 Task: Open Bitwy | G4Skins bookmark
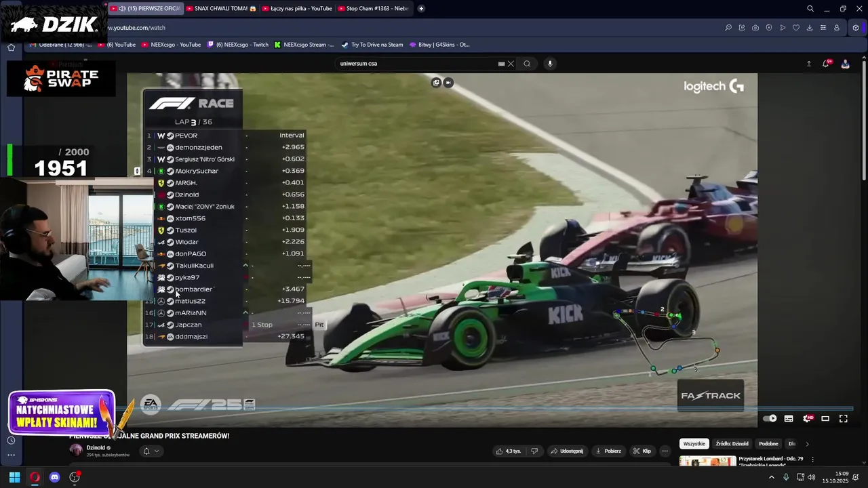[439, 45]
